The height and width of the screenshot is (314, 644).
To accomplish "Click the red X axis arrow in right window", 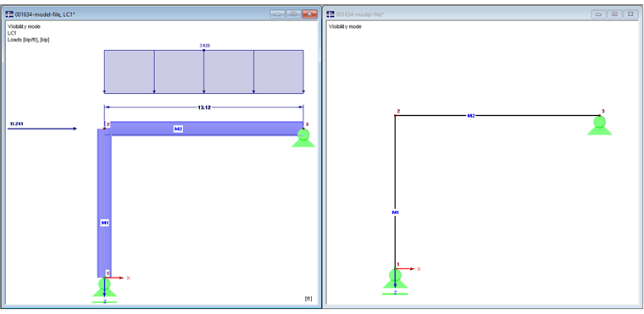I will (405, 269).
